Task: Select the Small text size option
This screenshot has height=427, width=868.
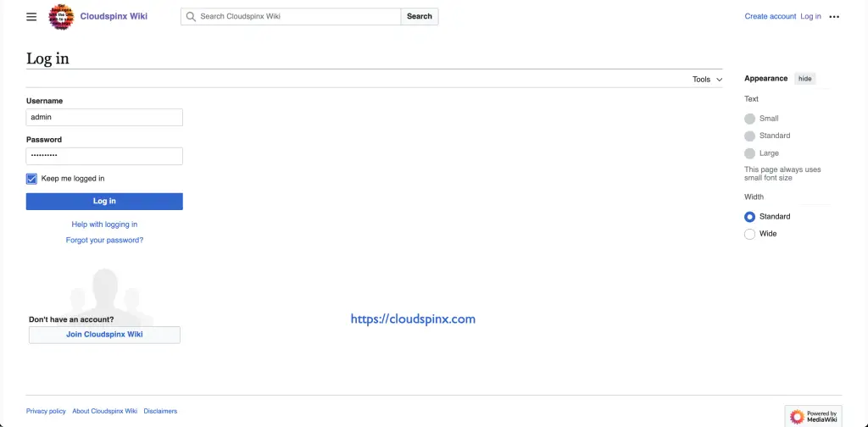Action: tap(749, 119)
